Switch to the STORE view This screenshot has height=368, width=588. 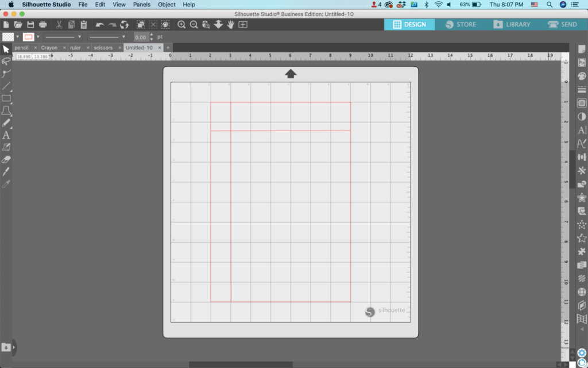(461, 24)
